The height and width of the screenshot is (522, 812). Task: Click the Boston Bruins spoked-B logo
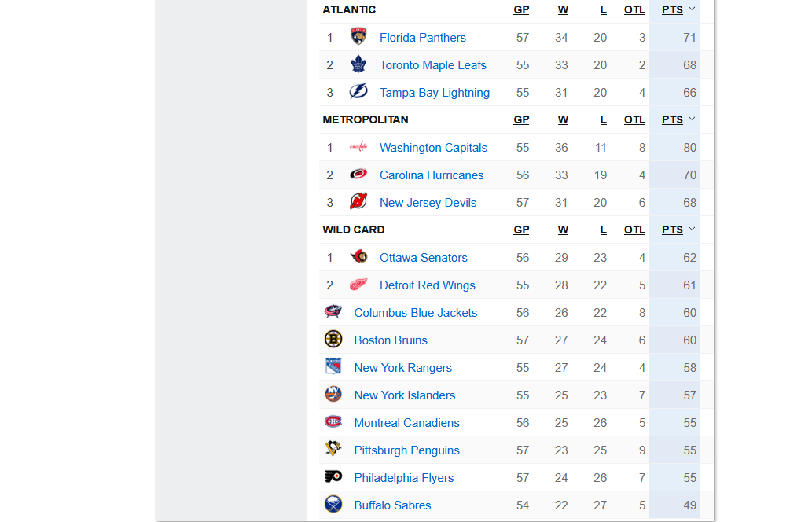coord(333,339)
